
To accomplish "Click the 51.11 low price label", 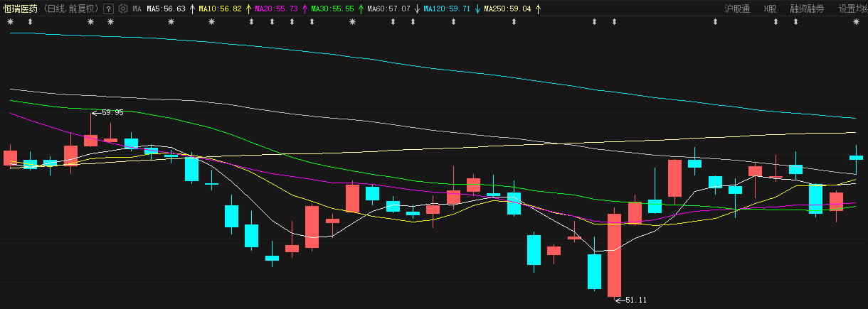I will pos(635,300).
